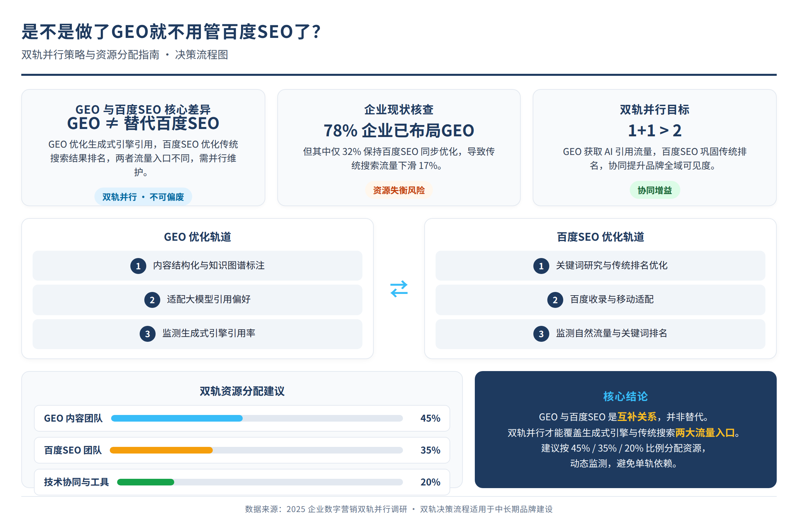Click number 1 badge beside 关键词研究与传统排名优化
798x532 pixels.
541,266
